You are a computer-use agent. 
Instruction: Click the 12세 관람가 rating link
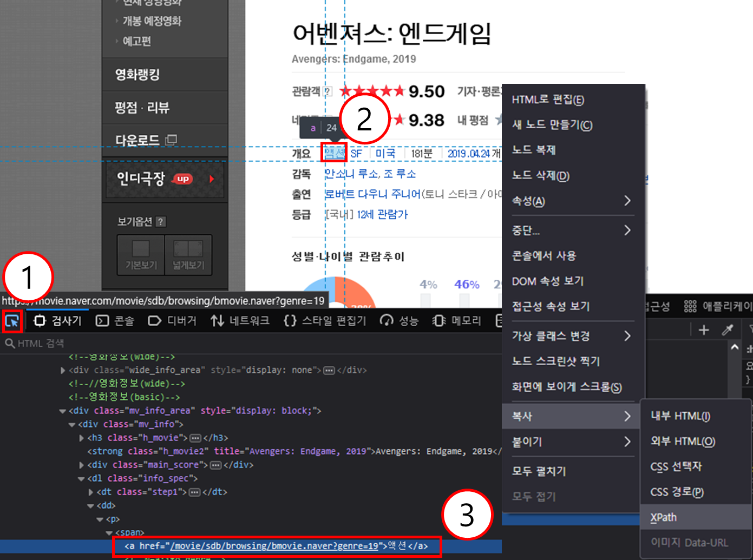(x=382, y=214)
